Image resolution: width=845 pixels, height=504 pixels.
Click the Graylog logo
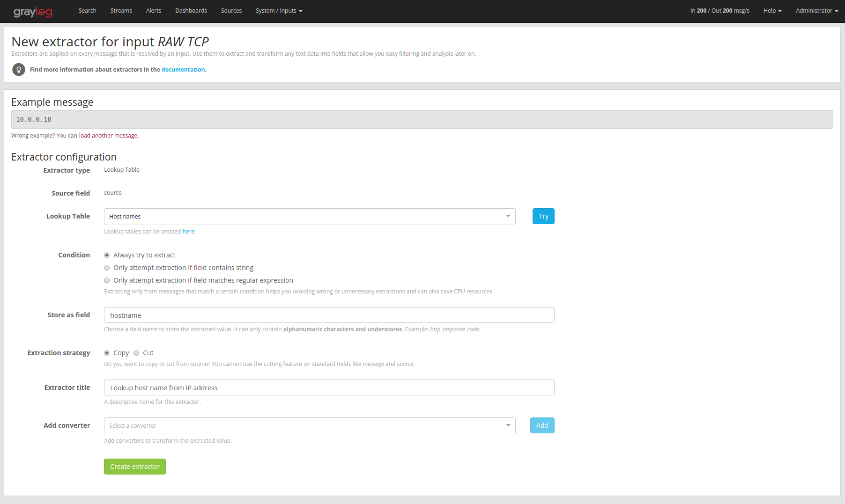[x=33, y=12]
